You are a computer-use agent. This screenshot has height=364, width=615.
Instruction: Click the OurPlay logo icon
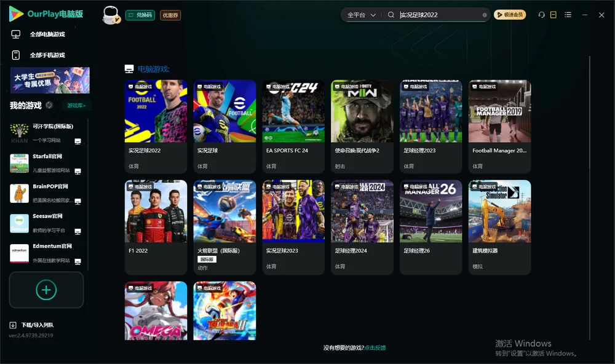[x=16, y=14]
